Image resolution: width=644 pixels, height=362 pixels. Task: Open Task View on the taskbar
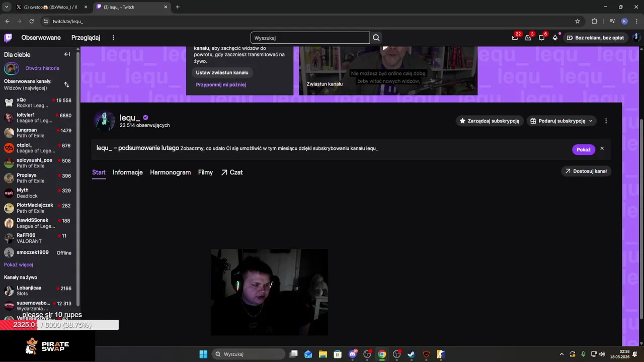point(294,354)
